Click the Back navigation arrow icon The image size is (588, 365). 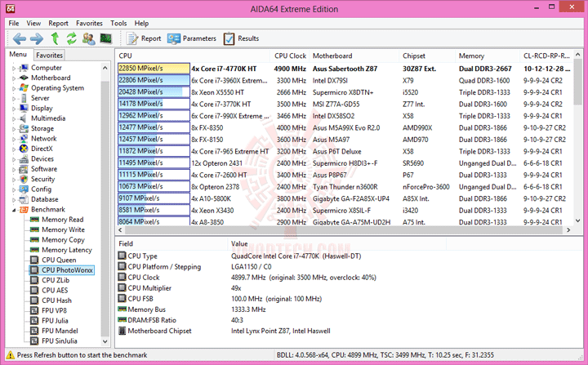pos(19,38)
